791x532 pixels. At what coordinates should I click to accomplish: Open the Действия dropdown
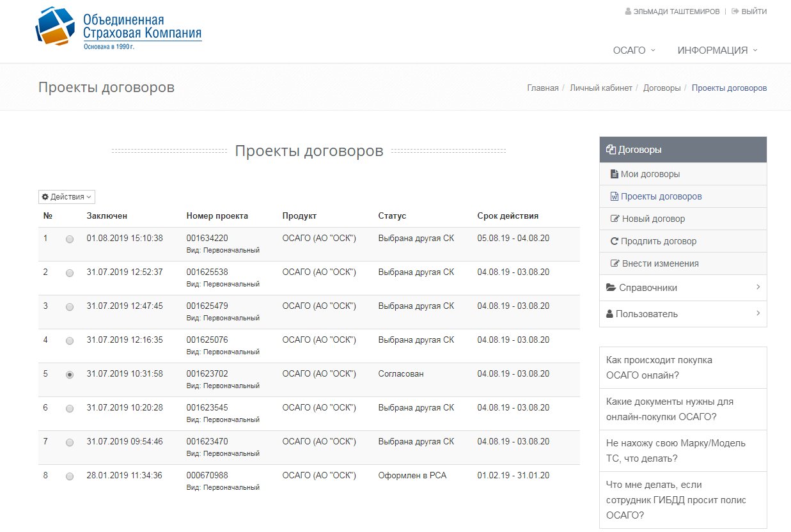pyautogui.click(x=67, y=197)
